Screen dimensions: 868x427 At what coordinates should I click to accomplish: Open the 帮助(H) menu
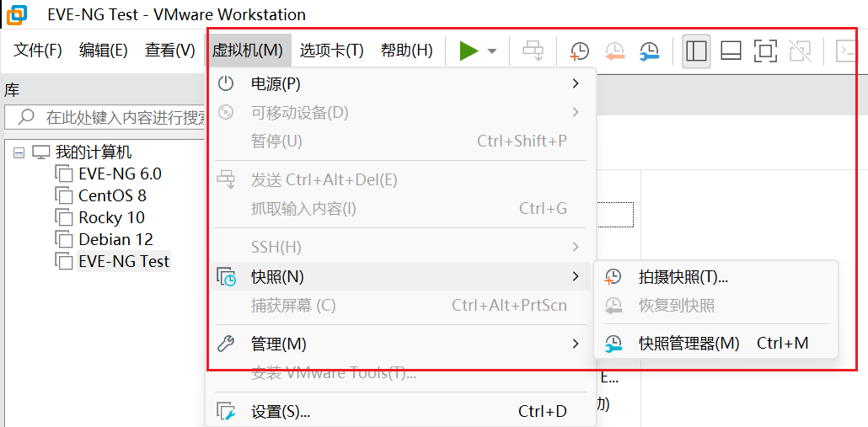407,51
